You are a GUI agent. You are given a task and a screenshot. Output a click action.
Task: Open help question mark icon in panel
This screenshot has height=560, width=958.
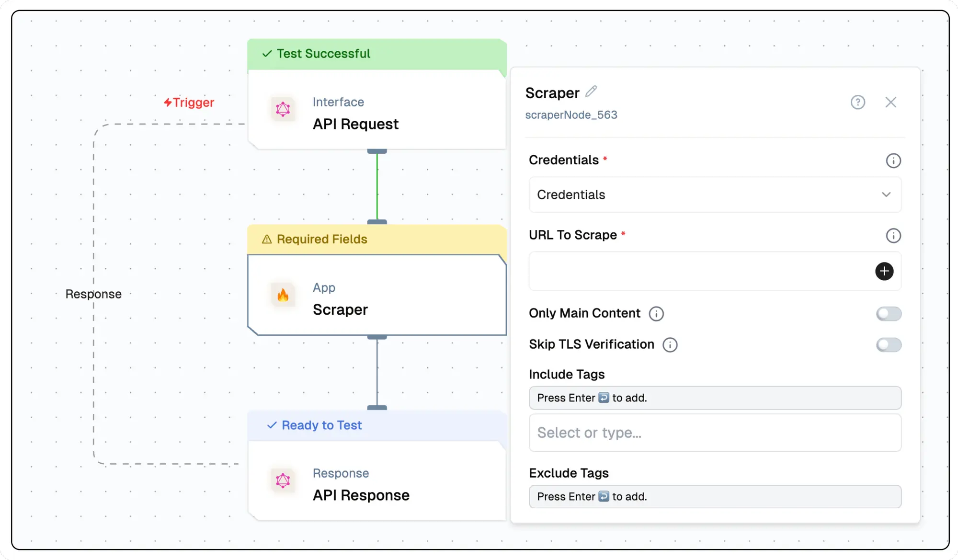[x=857, y=102]
